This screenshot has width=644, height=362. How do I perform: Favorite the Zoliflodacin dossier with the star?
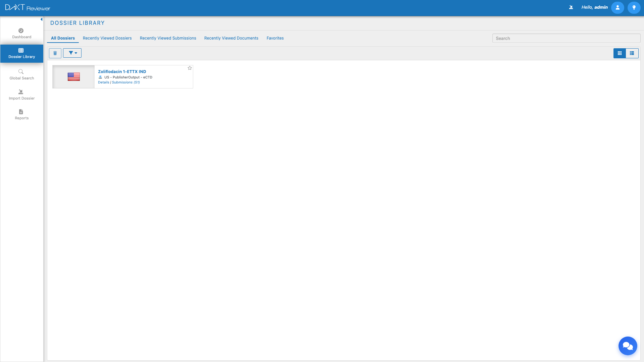point(190,68)
